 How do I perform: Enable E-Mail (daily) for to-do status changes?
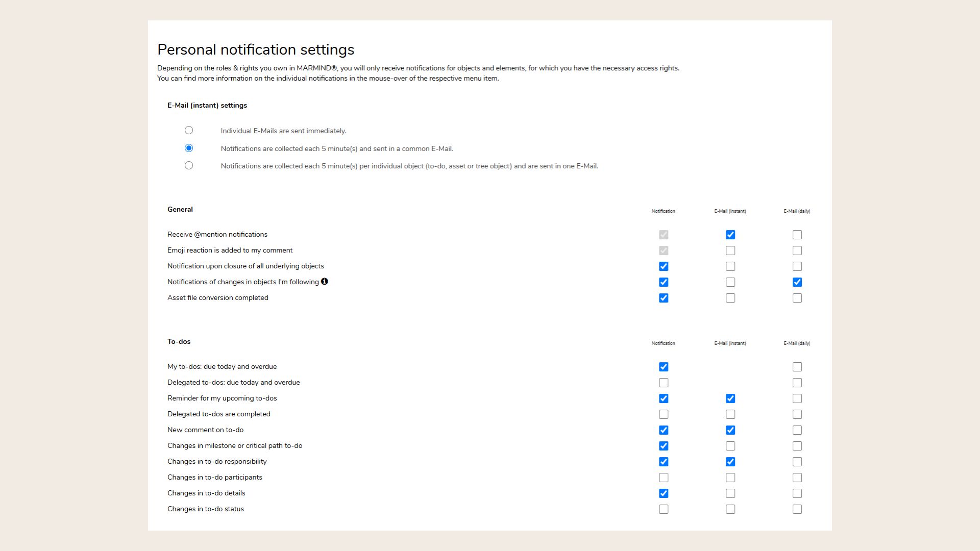pyautogui.click(x=797, y=509)
